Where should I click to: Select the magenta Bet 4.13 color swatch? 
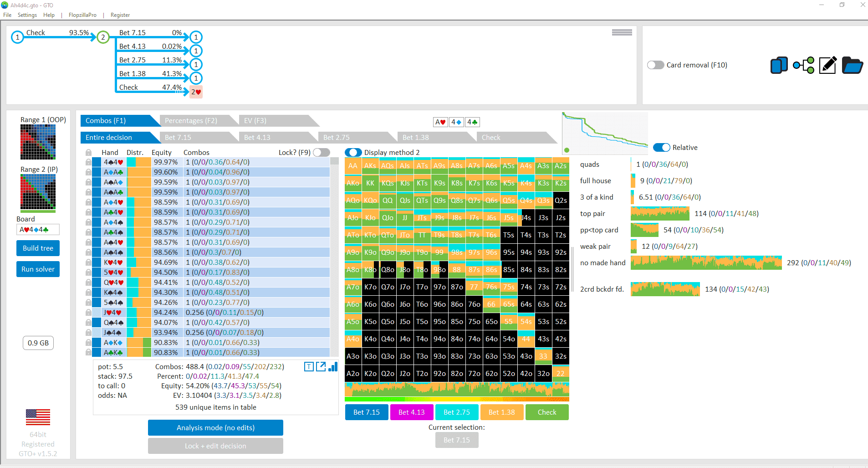(x=411, y=412)
